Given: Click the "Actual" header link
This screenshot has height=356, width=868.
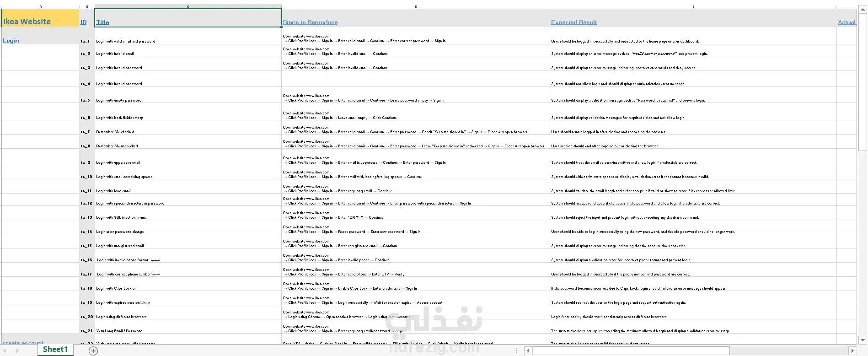Looking at the screenshot, I should pos(847,22).
